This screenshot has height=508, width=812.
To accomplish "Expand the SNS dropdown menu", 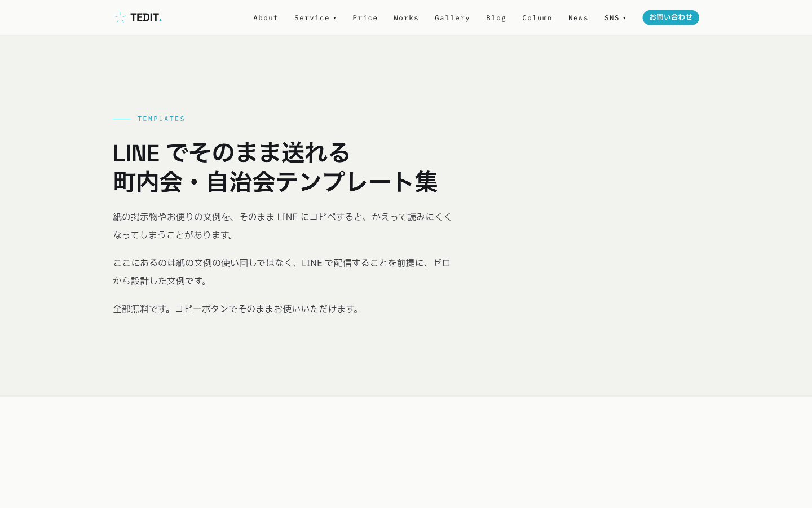I will tap(615, 18).
